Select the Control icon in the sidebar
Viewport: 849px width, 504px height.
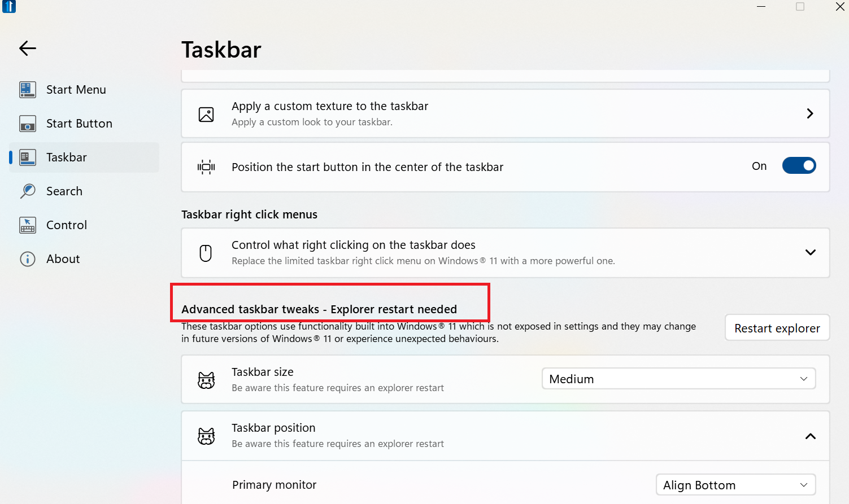click(x=27, y=225)
